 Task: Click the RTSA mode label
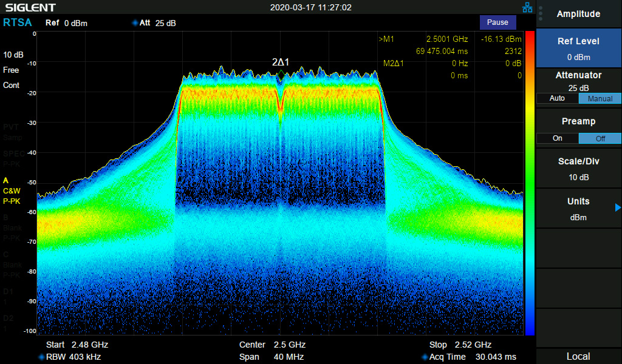17,22
